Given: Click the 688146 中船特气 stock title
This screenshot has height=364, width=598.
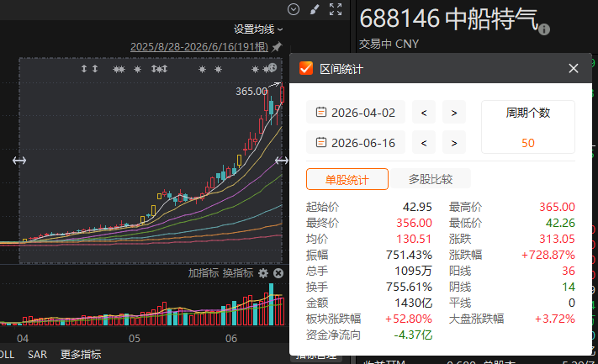Looking at the screenshot, I should point(449,18).
